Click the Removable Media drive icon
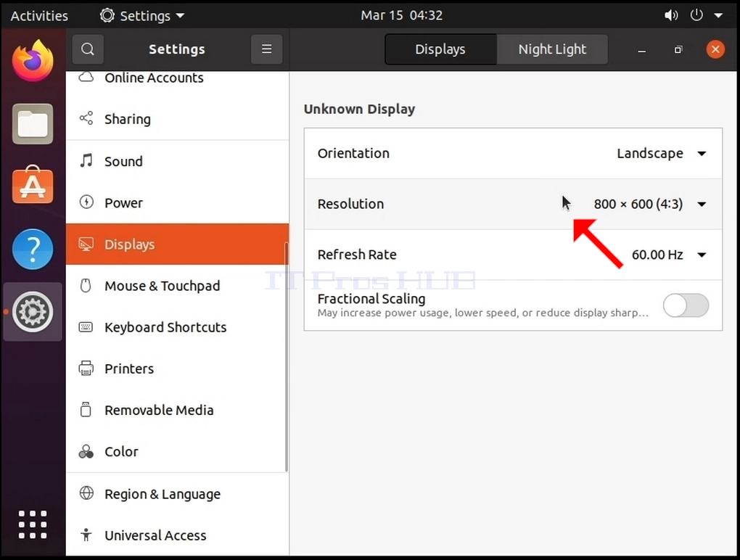 coord(86,410)
